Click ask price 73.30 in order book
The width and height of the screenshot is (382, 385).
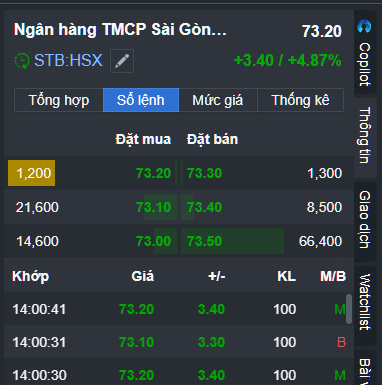click(x=204, y=173)
